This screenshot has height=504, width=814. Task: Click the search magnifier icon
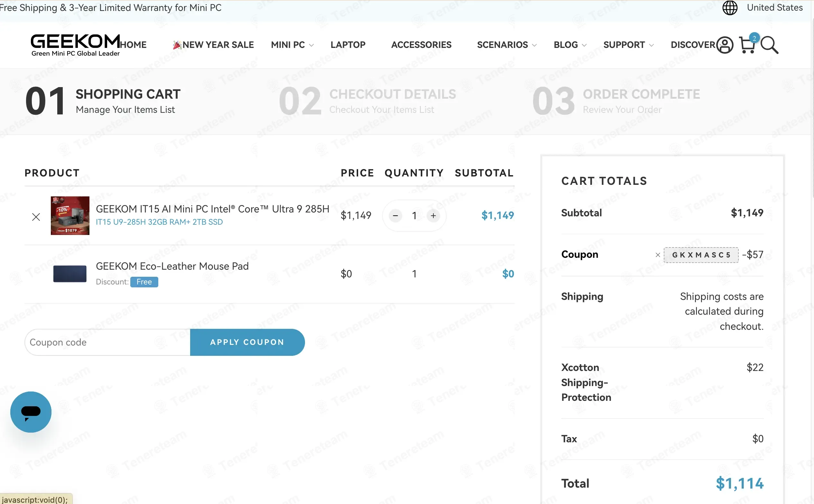(769, 45)
